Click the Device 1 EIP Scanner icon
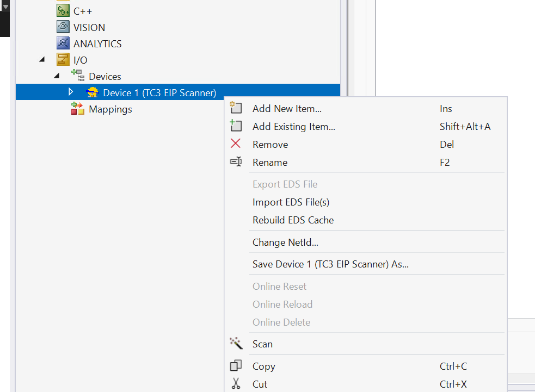 point(93,92)
